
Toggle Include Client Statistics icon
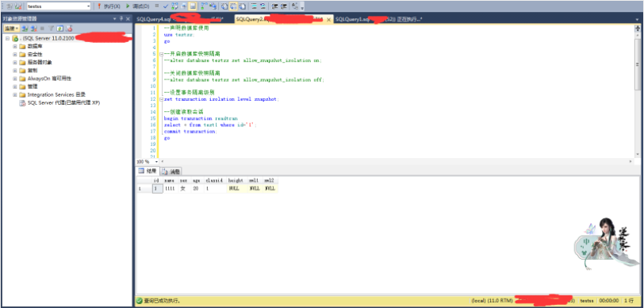coord(213,6)
